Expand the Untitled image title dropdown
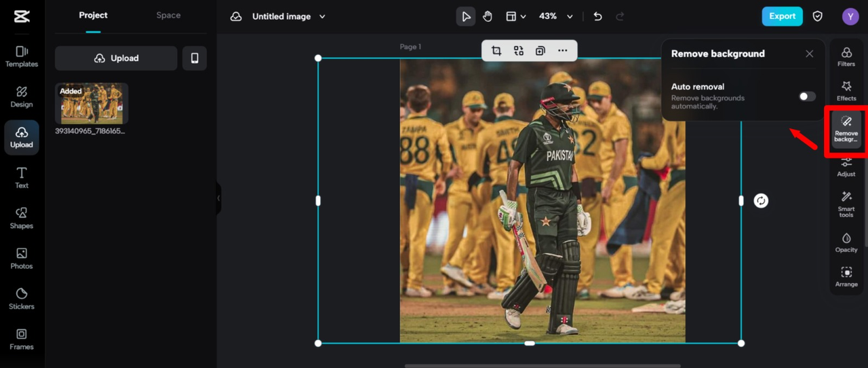The width and height of the screenshot is (868, 368). [x=322, y=16]
